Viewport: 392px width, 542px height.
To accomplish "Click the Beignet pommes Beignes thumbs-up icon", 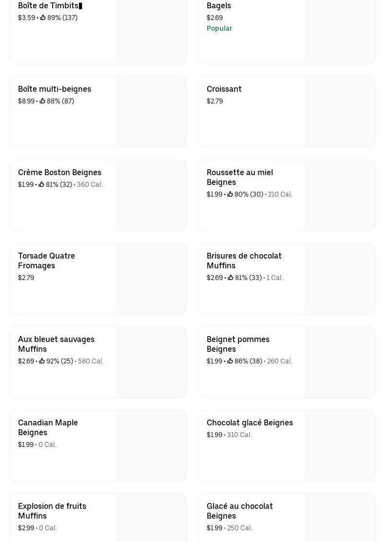I will (x=230, y=361).
